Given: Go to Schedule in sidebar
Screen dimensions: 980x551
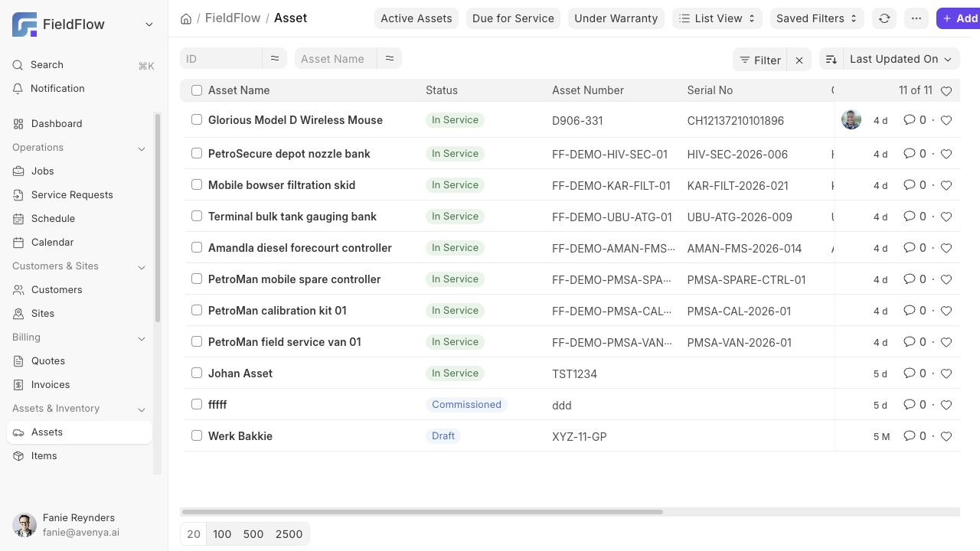Looking at the screenshot, I should tap(80, 219).
